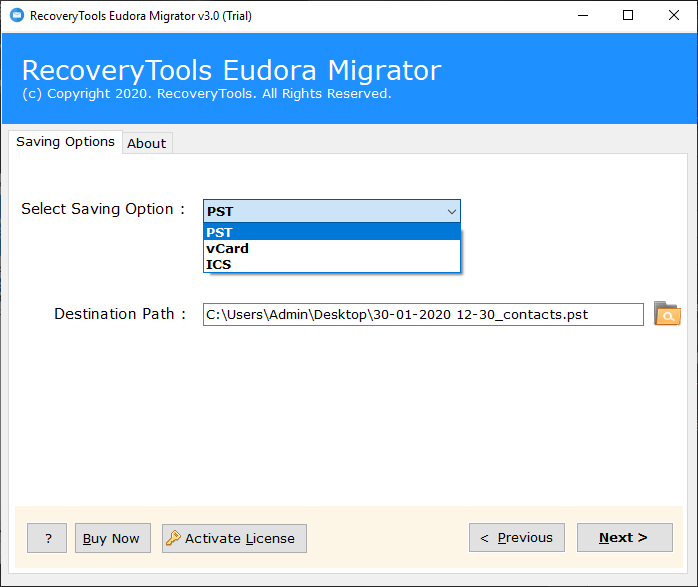Choose vCard from the saving option list

coord(332,248)
